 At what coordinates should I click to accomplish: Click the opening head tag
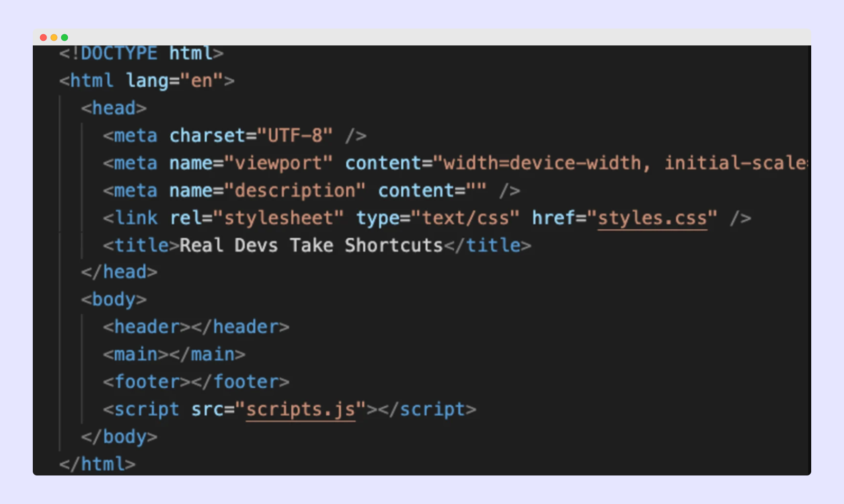[x=114, y=108]
